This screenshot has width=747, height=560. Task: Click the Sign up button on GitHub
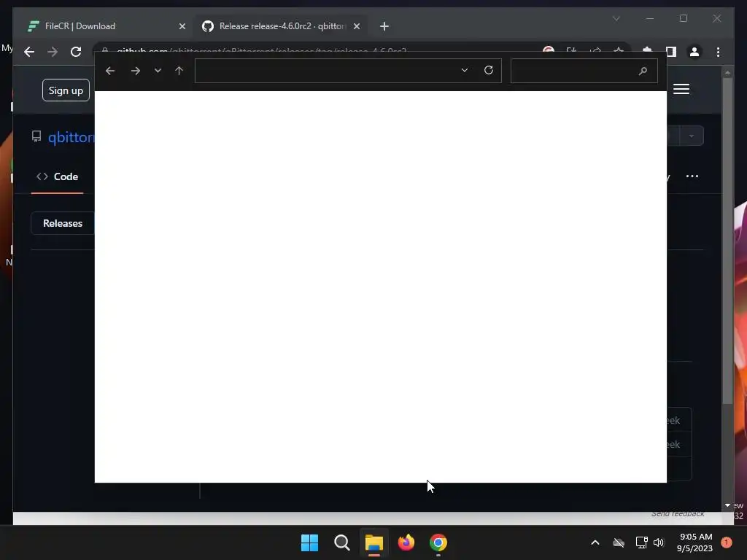pyautogui.click(x=66, y=90)
